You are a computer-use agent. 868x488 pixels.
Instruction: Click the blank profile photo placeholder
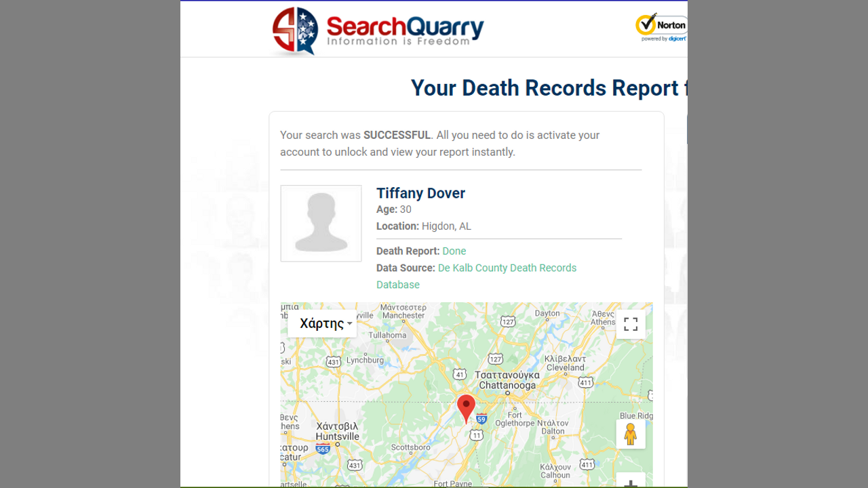[321, 223]
